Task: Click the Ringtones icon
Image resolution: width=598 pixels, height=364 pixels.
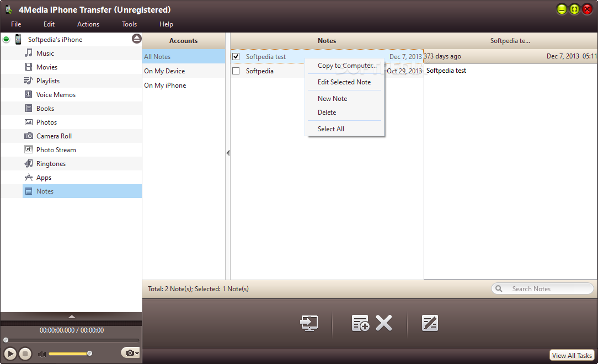Action: point(29,163)
